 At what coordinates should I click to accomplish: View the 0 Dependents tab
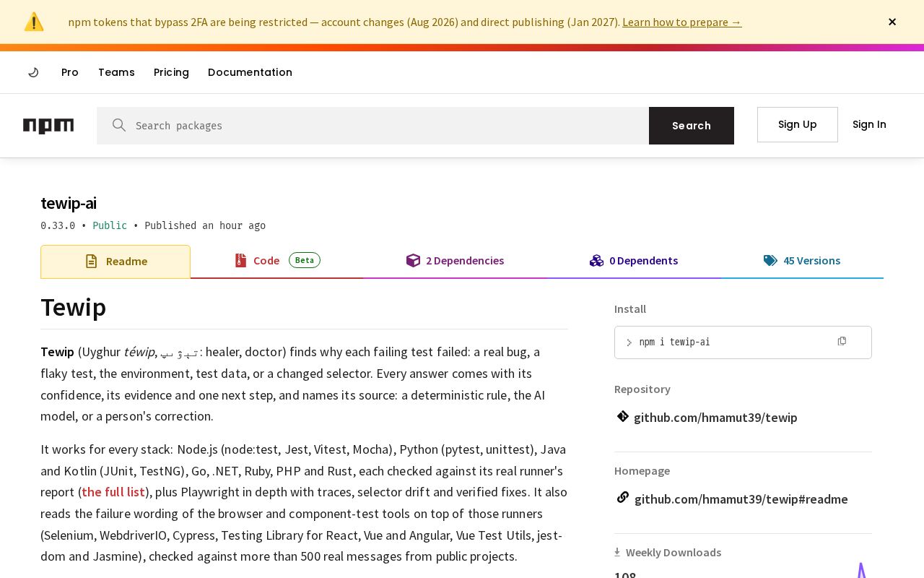[633, 261]
